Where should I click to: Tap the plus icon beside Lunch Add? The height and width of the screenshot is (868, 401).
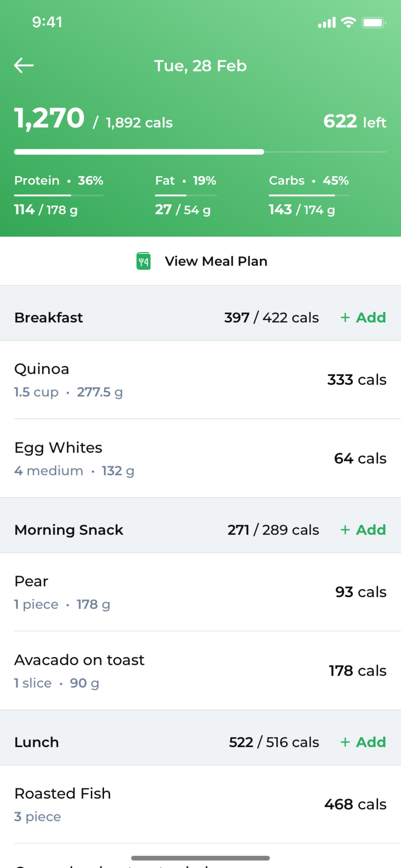click(x=345, y=742)
